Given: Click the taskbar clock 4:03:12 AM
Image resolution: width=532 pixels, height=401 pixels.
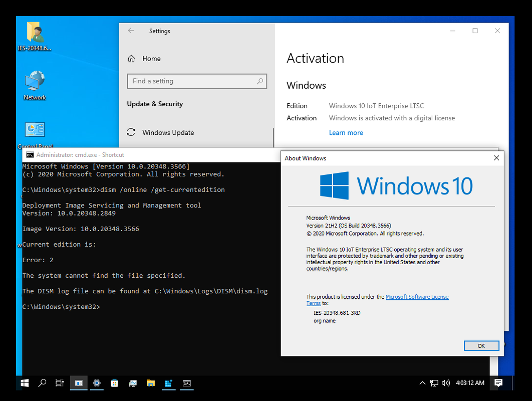Looking at the screenshot, I should [470, 383].
